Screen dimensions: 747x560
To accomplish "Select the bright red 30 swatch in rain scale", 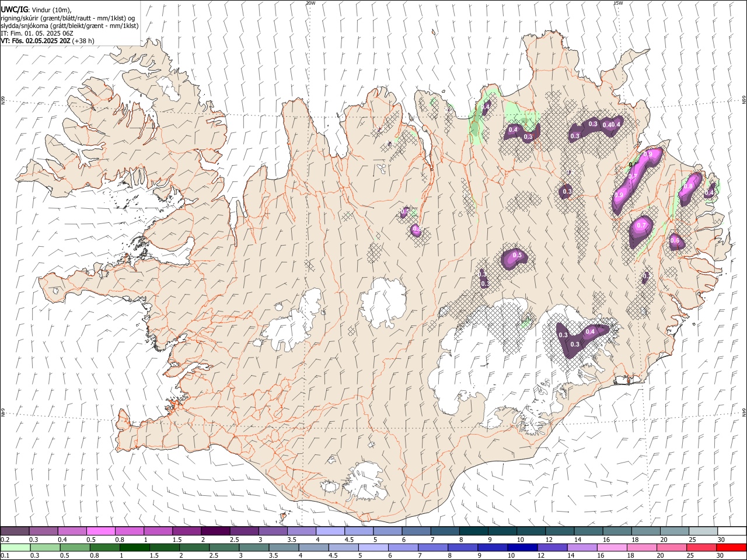I will (731, 547).
